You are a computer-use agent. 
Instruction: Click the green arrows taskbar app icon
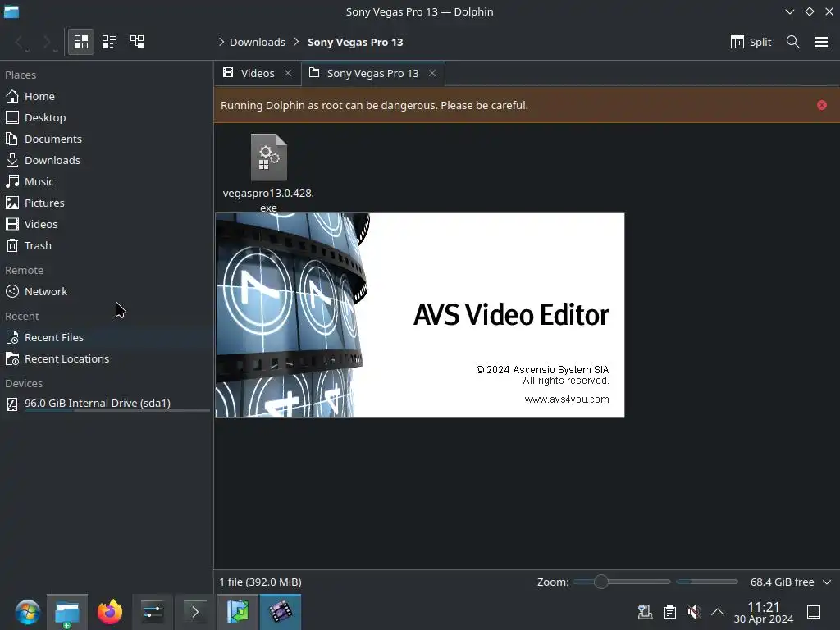(x=238, y=612)
